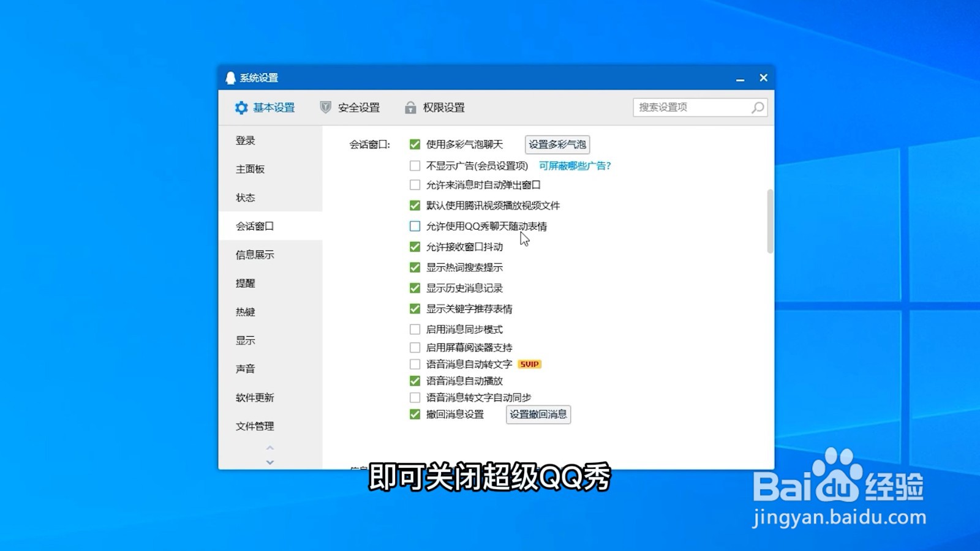Click the SVIP badge next to 语音消息自动转文字
Image resolution: width=980 pixels, height=551 pixels.
(529, 364)
